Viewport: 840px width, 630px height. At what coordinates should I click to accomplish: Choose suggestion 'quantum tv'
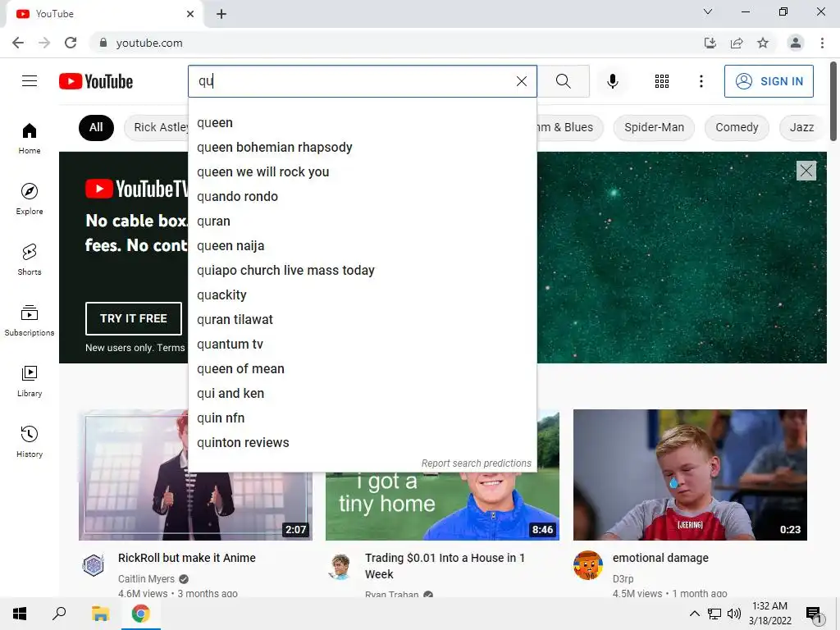[362, 345]
